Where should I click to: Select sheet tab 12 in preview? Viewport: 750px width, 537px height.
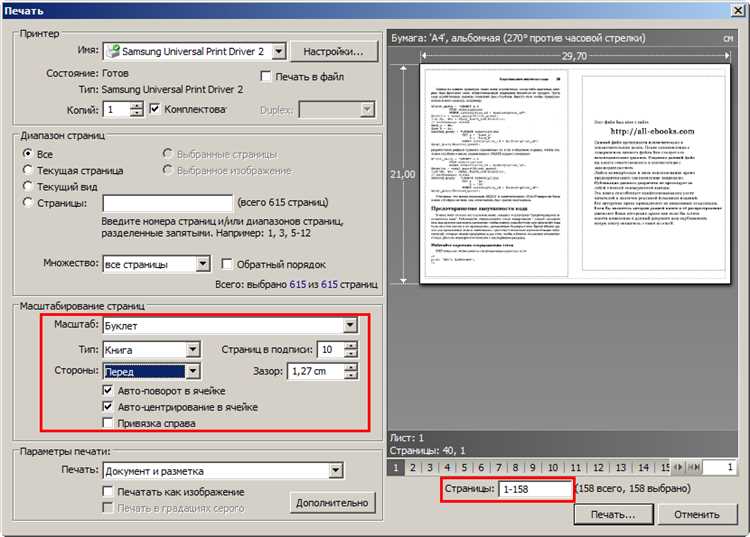(598, 468)
